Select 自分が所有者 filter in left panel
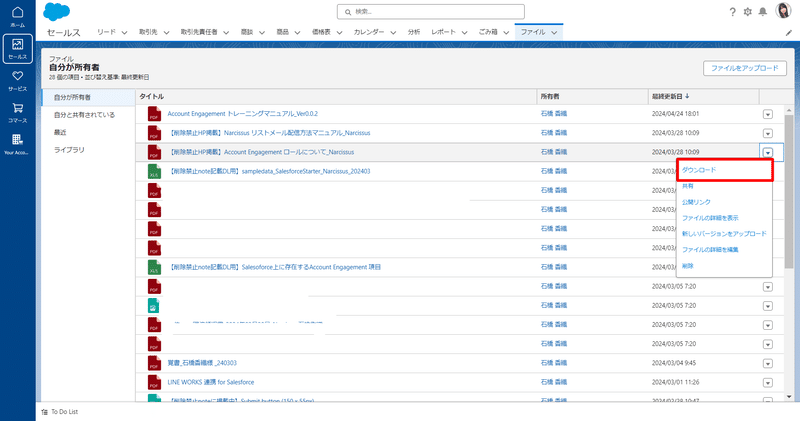The width and height of the screenshot is (800, 421). pyautogui.click(x=88, y=97)
